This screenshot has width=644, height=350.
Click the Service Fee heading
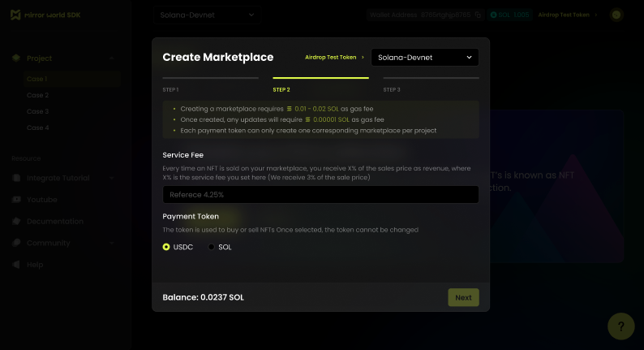182,155
